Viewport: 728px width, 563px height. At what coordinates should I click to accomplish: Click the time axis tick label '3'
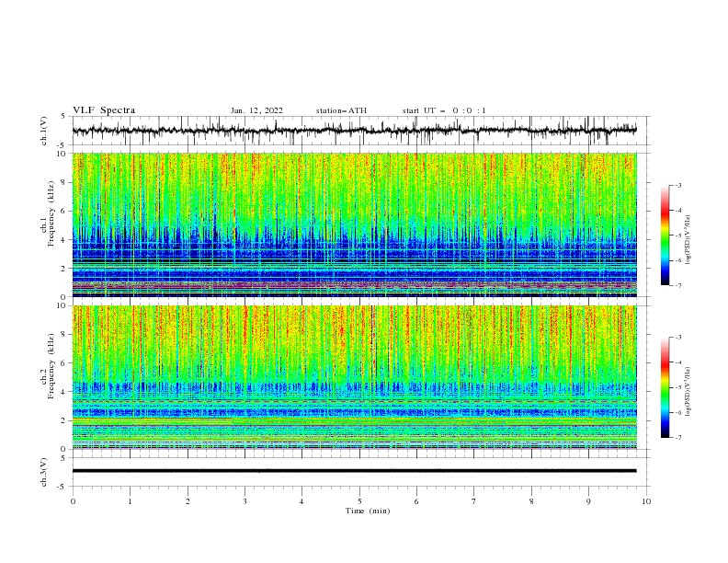point(245,501)
